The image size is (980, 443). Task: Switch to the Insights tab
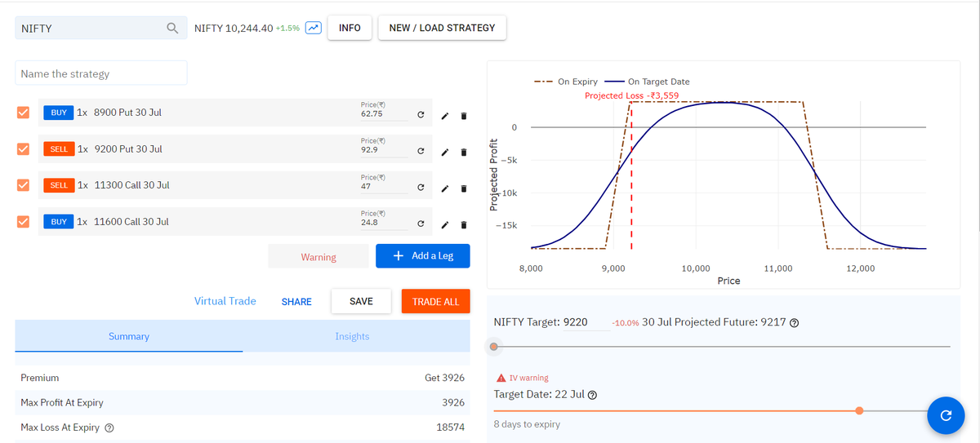point(352,336)
